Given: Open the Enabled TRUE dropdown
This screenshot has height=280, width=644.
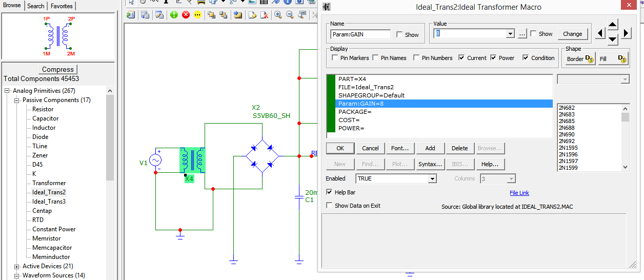Looking at the screenshot, I should click(432, 178).
